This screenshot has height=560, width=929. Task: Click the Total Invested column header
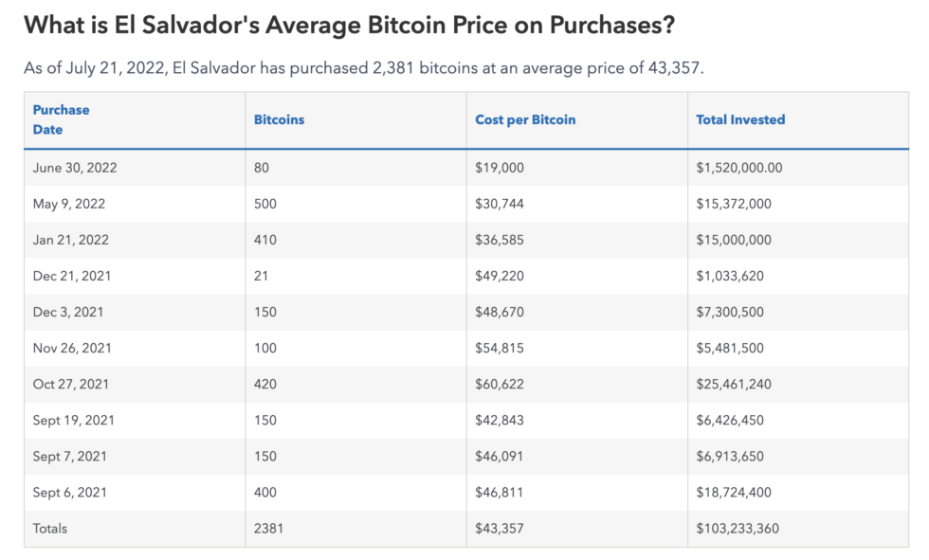(x=740, y=119)
